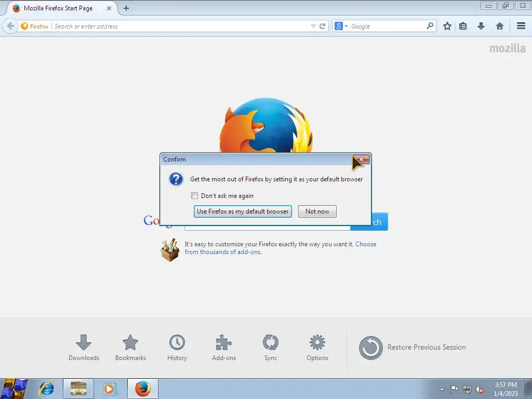Click Use Firefox as my default browser
The image size is (532, 399).
coord(243,211)
